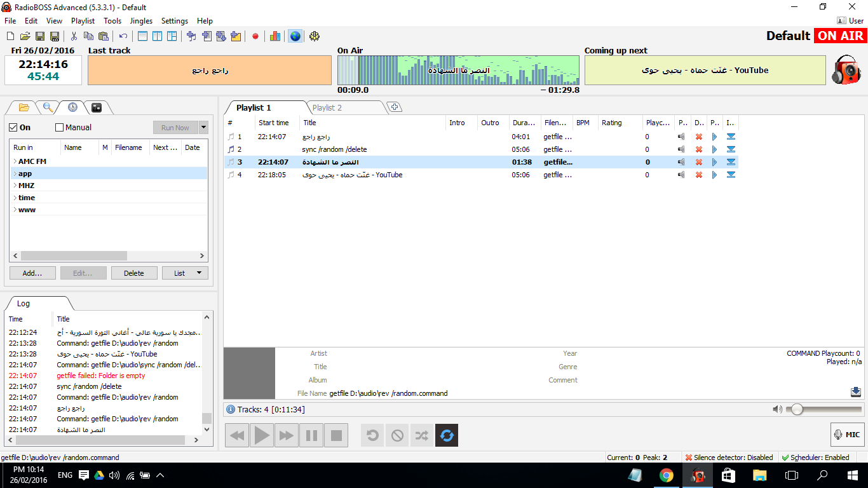Click the blue play arrow in row 4
The image size is (868, 488).
click(x=715, y=175)
